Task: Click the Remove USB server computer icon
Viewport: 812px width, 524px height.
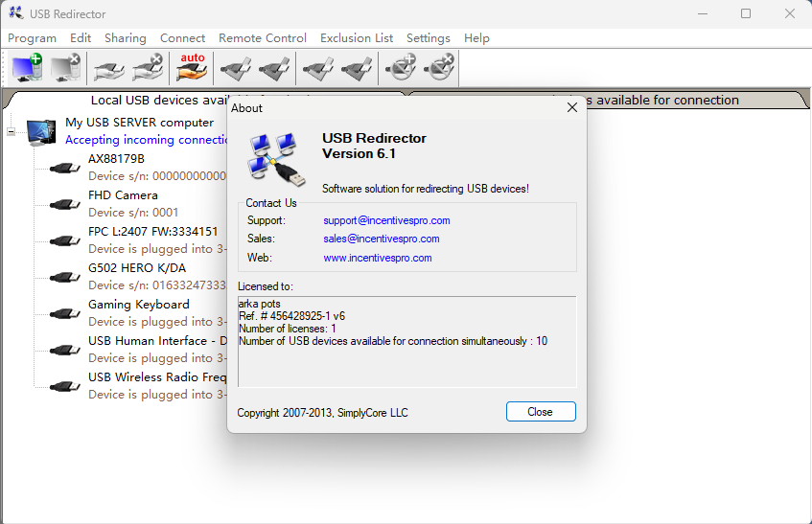Action: coord(66,68)
